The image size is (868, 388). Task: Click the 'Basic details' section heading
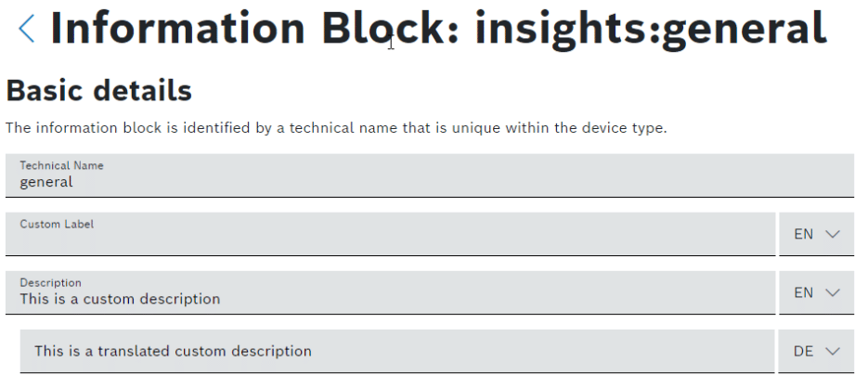tap(99, 91)
